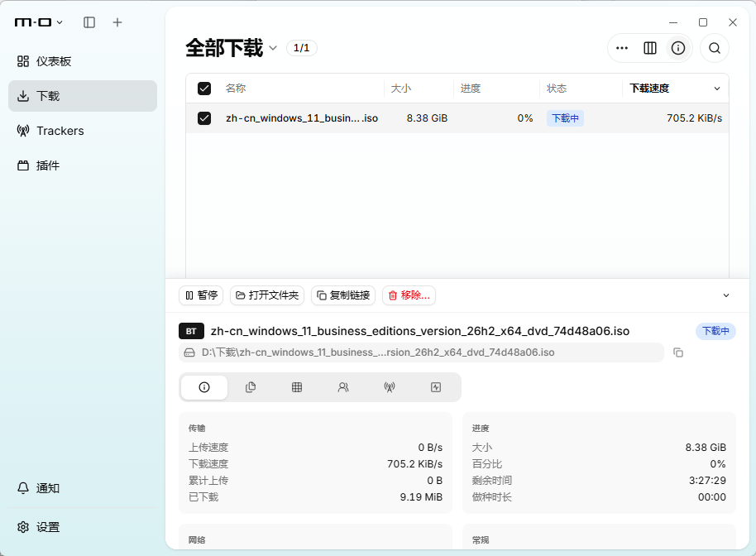Uncheck the zh-cn_windows_11 row checkbox

(x=204, y=118)
